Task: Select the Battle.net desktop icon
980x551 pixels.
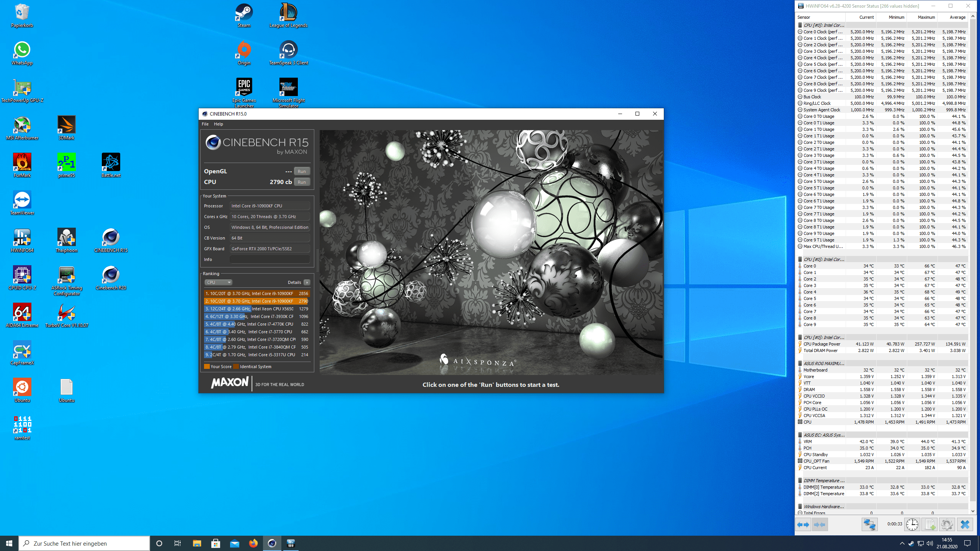Action: 111,166
